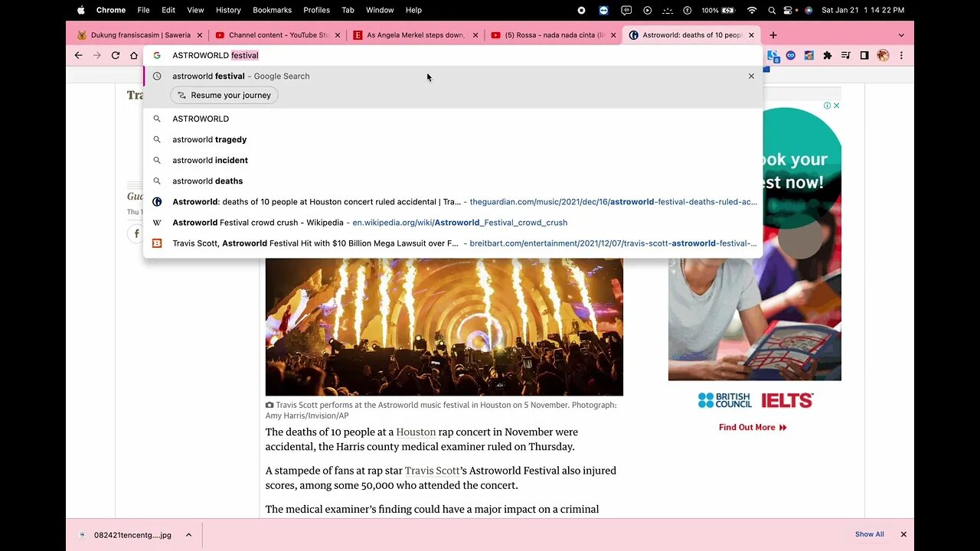The image size is (980, 551).
Task: Click the Astroworld festival concert photo
Action: click(444, 327)
